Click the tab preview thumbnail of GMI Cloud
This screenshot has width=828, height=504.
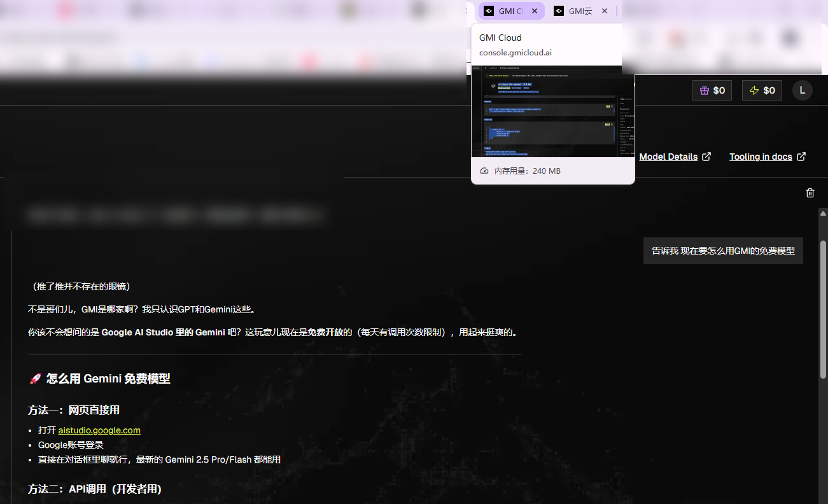(553, 111)
